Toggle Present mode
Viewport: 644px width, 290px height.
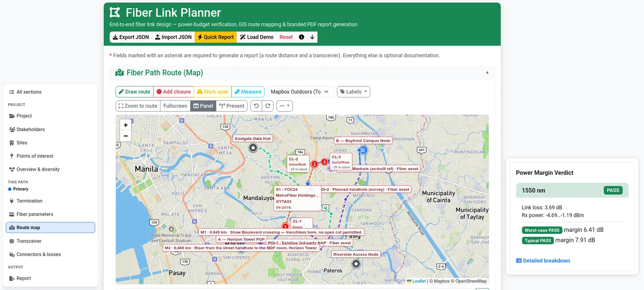[232, 106]
